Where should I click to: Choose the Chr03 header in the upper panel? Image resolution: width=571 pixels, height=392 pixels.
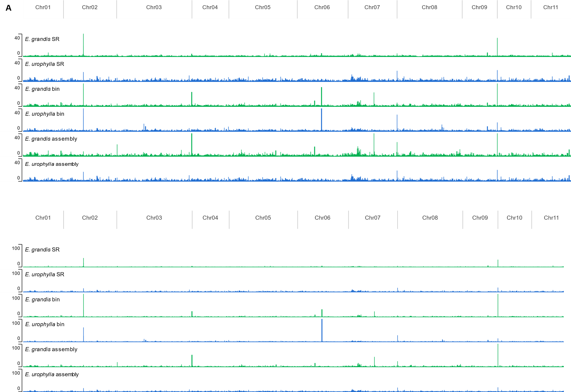tap(154, 7)
